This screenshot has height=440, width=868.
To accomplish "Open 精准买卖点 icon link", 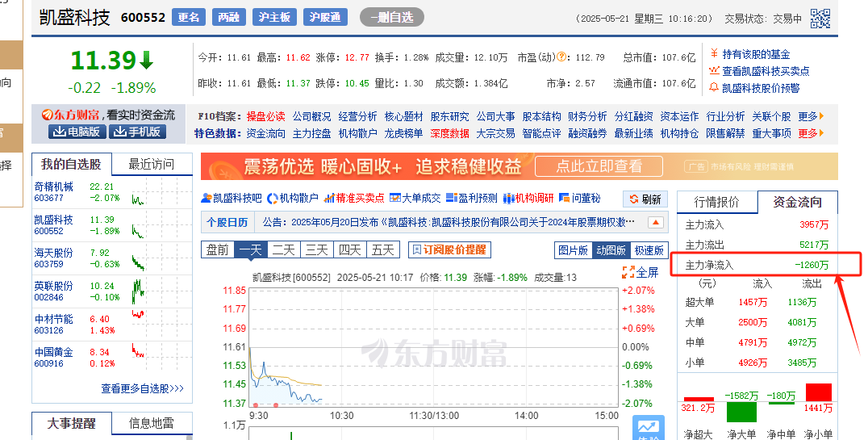I will [x=353, y=199].
